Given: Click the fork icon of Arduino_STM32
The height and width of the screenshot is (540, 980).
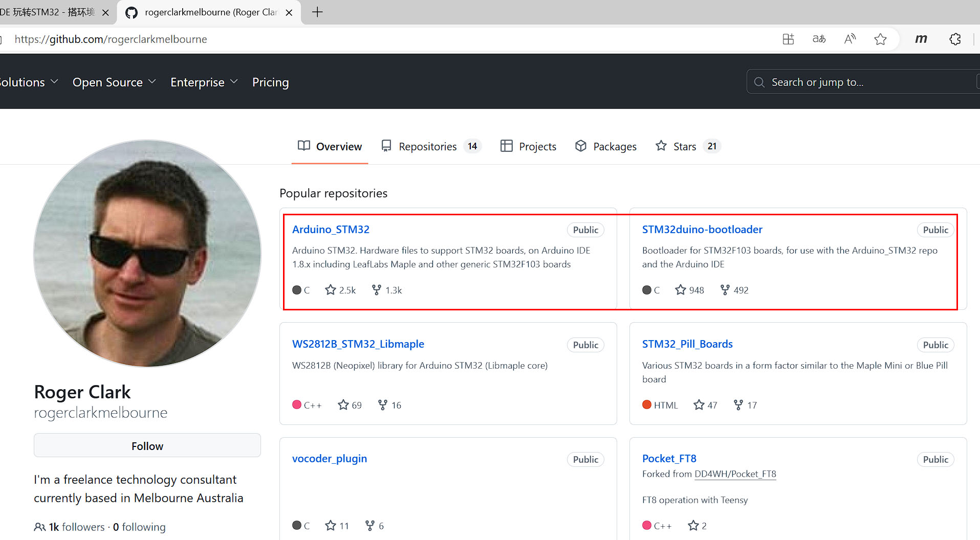Looking at the screenshot, I should coord(377,290).
